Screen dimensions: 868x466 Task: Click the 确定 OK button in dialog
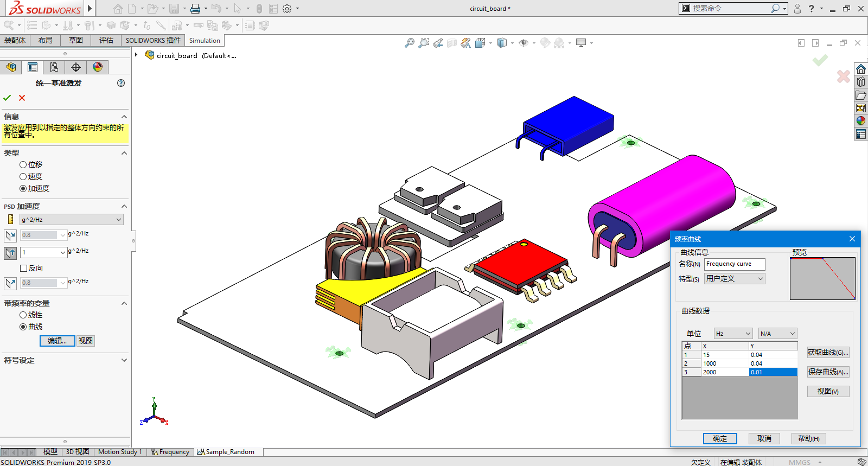click(720, 438)
